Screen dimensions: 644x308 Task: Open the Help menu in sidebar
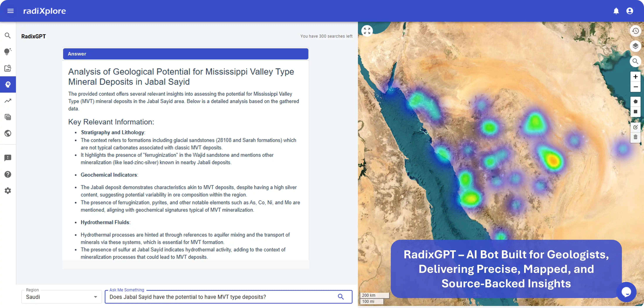8,174
